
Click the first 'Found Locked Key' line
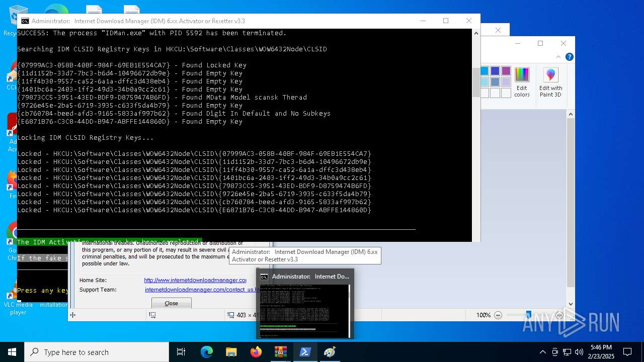132,65
